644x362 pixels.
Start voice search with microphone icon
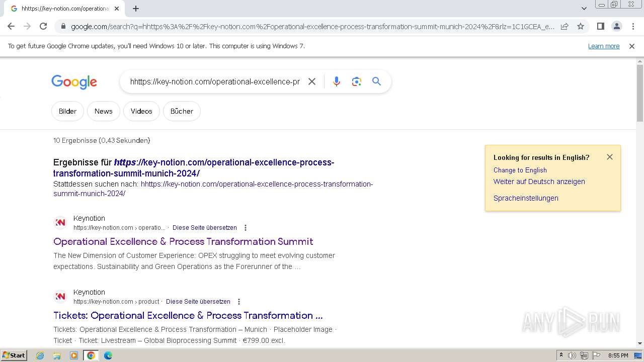[x=337, y=81]
